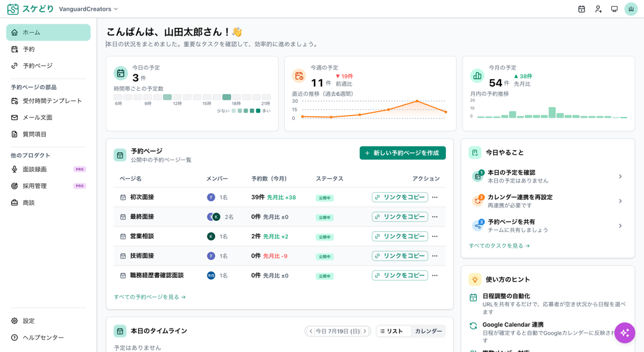Open more actions for 職務経歴書確認面談 row
This screenshot has width=644, height=352.
pos(435,275)
